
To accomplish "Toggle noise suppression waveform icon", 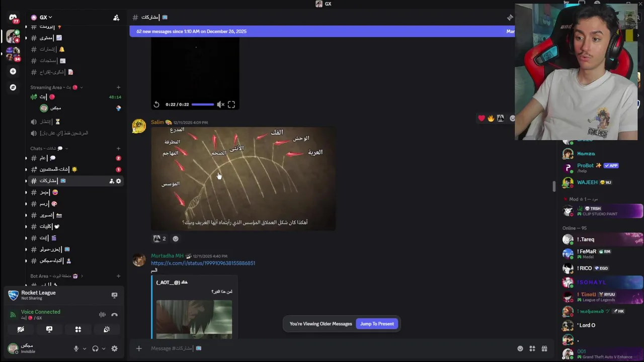I will pos(102,315).
